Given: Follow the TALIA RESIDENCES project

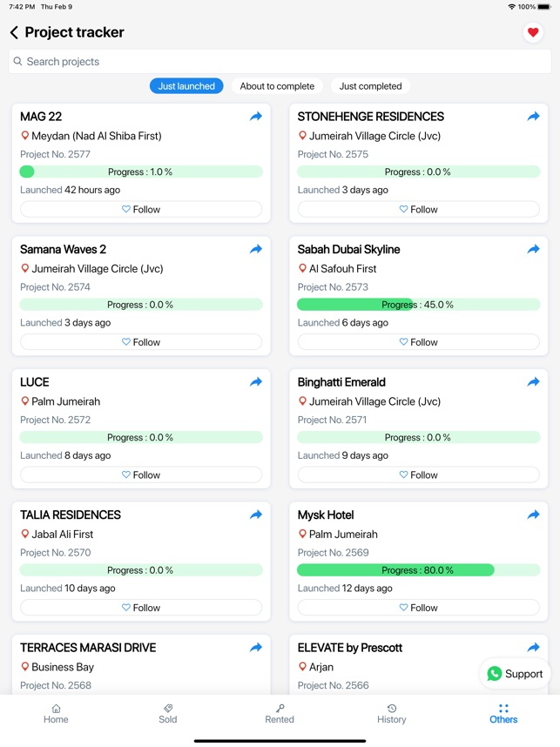Looking at the screenshot, I should coord(141,608).
